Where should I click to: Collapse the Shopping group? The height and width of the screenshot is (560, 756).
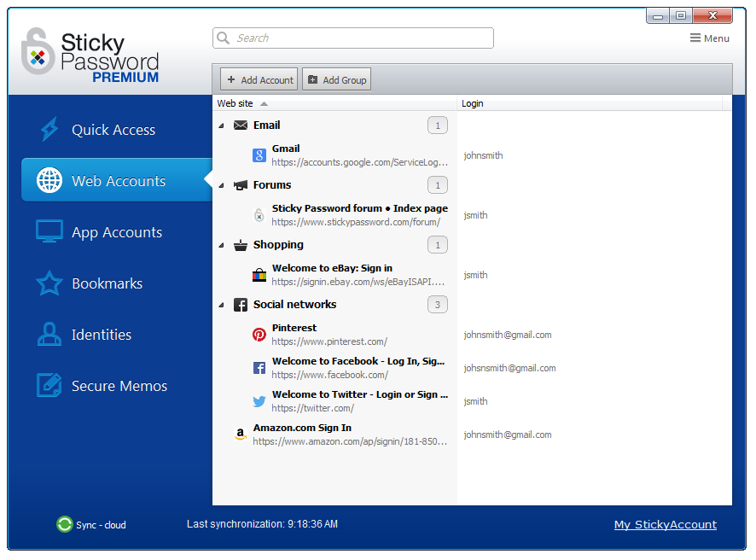(x=222, y=245)
